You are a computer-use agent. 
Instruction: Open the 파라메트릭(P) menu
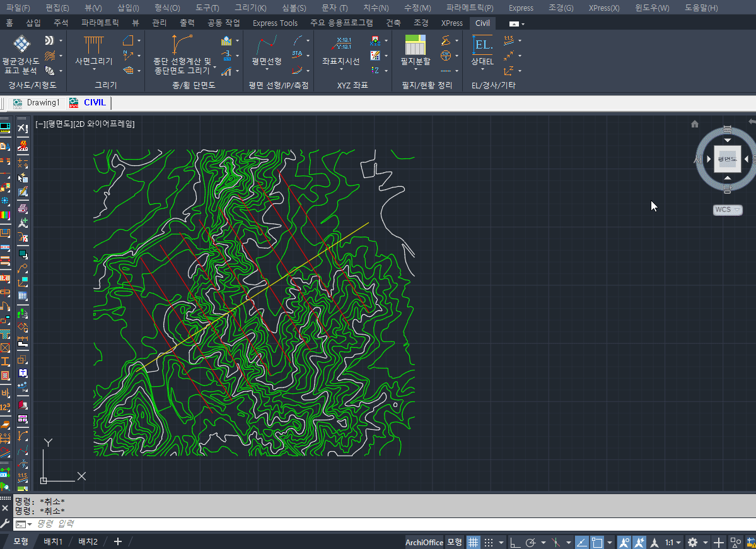[470, 8]
